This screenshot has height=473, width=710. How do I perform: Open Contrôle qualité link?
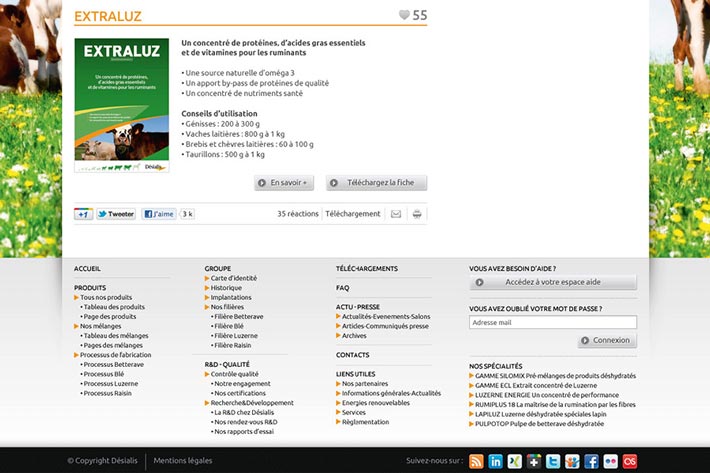pos(235,374)
